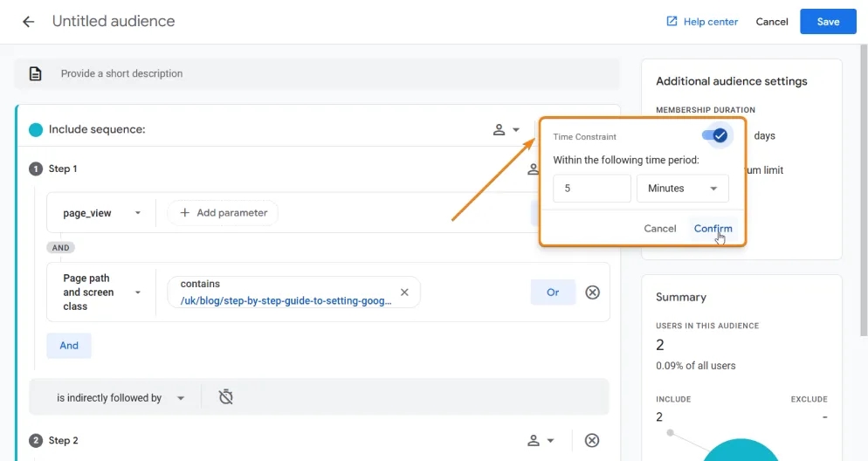Image resolution: width=868 pixels, height=461 pixels.
Task: Go back using the left arrow icon
Action: click(x=28, y=22)
